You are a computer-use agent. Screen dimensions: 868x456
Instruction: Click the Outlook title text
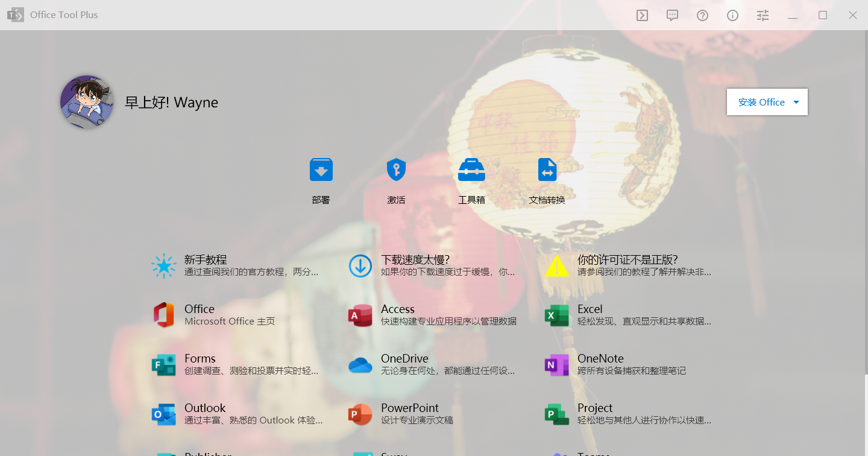click(x=205, y=408)
